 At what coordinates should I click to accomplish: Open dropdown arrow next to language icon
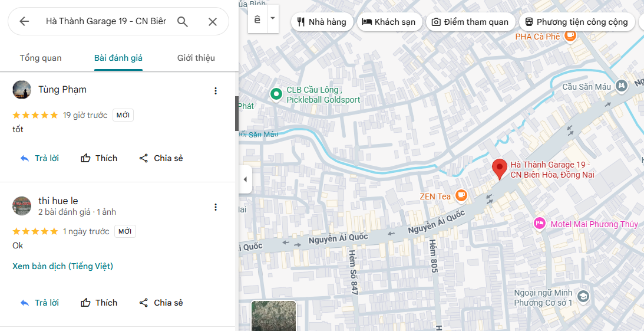pos(273,19)
